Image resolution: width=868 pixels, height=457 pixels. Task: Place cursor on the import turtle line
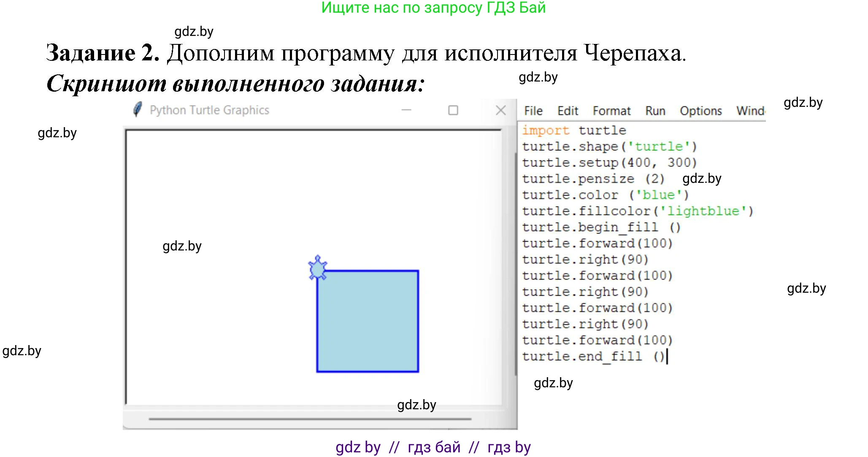coord(574,131)
